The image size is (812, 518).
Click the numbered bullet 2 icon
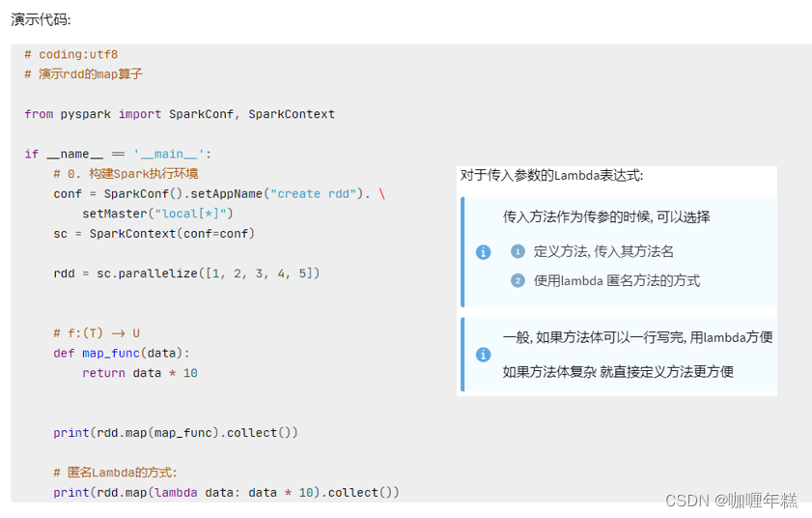[x=518, y=280]
